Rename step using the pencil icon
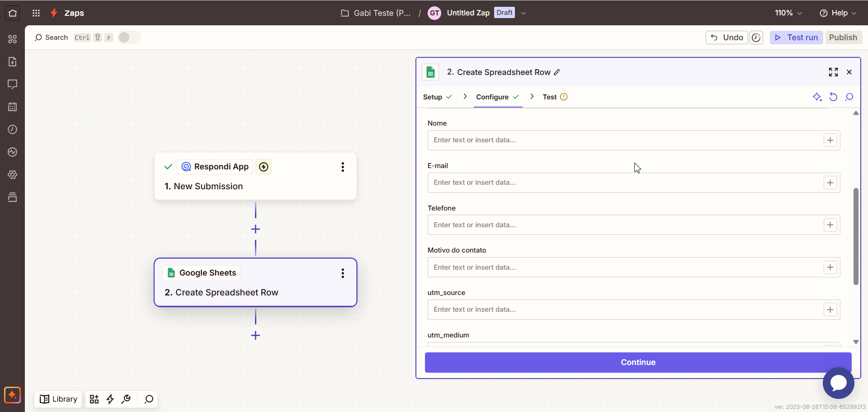The height and width of the screenshot is (412, 868). point(557,72)
